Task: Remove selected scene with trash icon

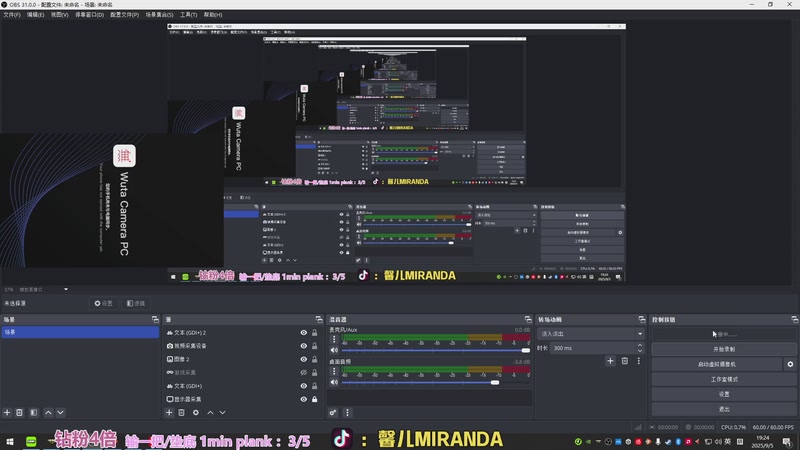Action: click(19, 412)
